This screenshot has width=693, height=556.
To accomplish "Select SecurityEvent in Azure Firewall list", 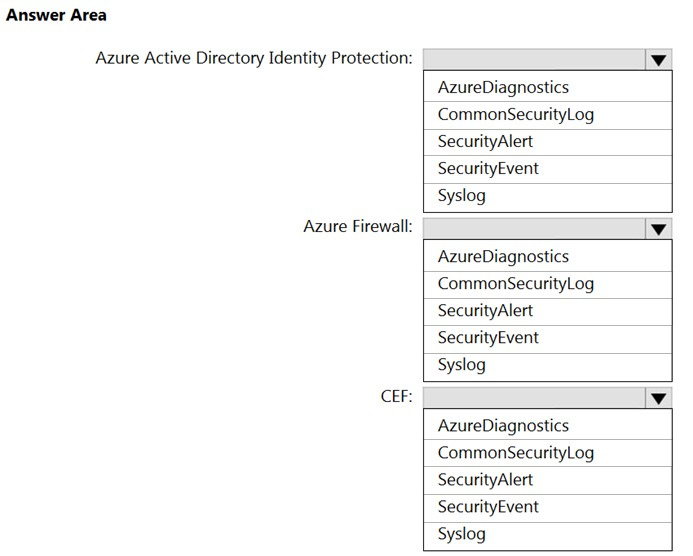I will pyautogui.click(x=488, y=337).
